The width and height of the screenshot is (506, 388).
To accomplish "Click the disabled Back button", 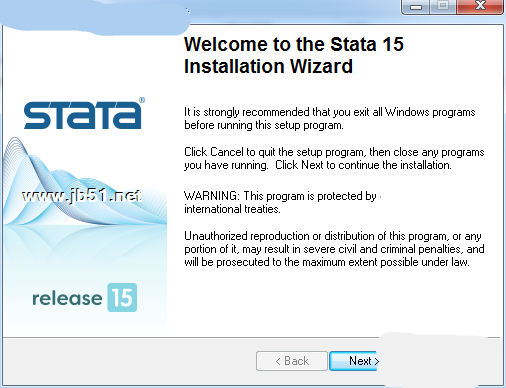I will pos(292,361).
